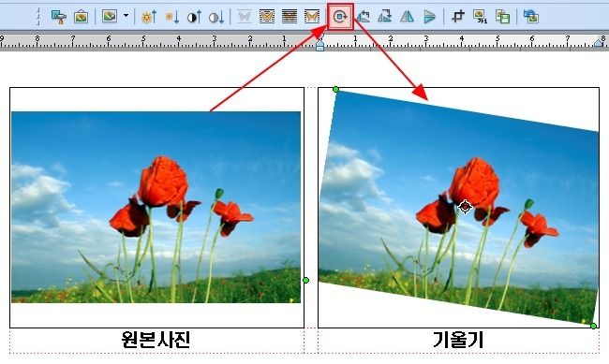Click the insert picture icon
This screenshot has height=364, width=609.
tap(81, 17)
